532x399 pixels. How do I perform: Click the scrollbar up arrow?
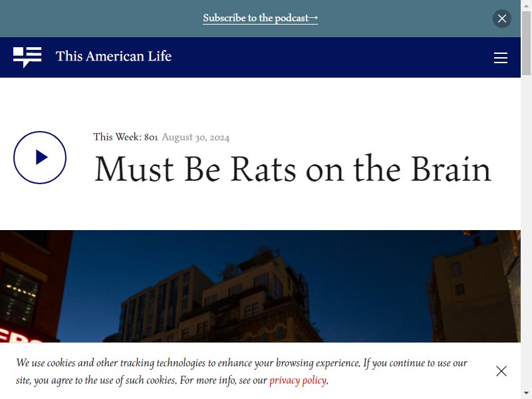pyautogui.click(x=526, y=5)
